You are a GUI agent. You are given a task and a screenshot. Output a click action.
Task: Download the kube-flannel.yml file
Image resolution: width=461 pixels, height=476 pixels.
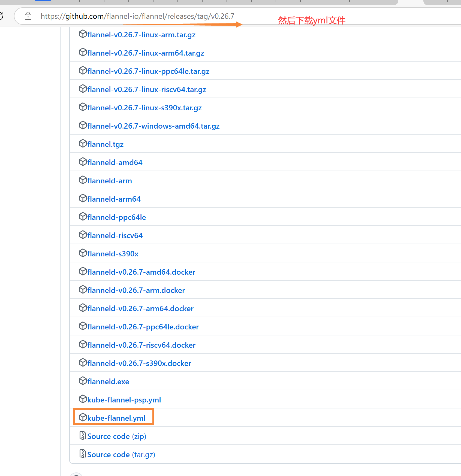pos(116,418)
